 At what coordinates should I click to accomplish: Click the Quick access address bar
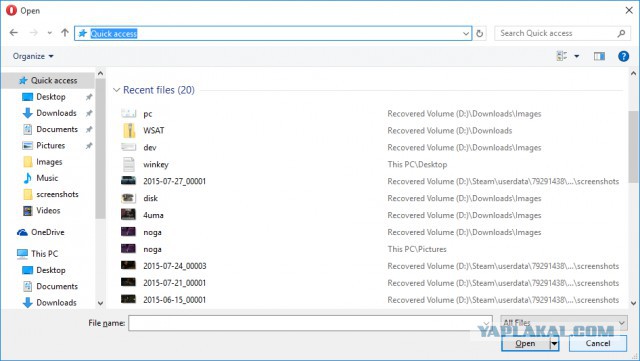point(273,33)
